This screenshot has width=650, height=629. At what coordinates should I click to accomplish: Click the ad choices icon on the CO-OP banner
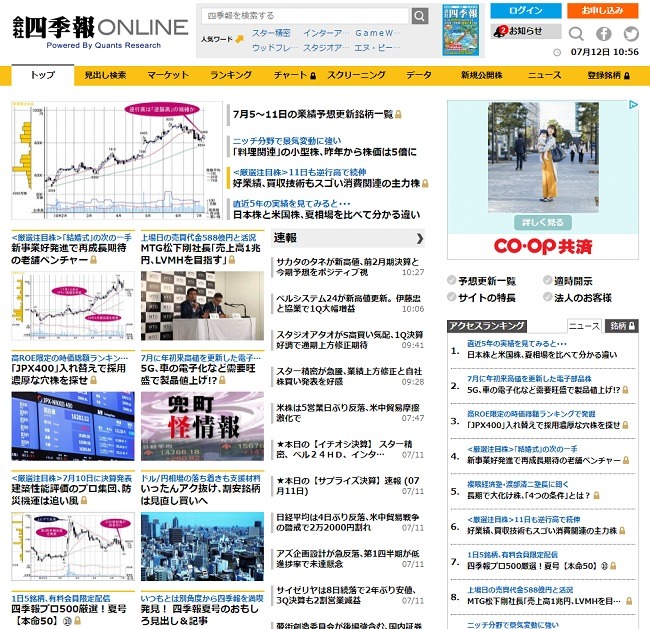[633, 104]
